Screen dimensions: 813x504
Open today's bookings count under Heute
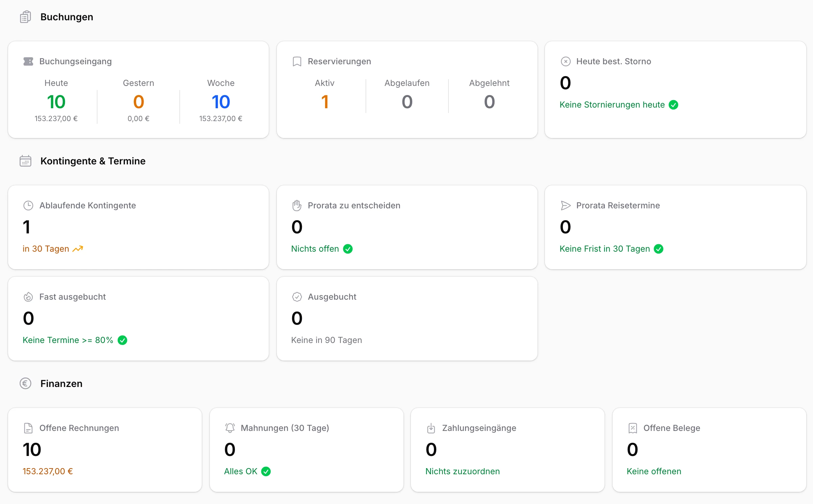(56, 102)
